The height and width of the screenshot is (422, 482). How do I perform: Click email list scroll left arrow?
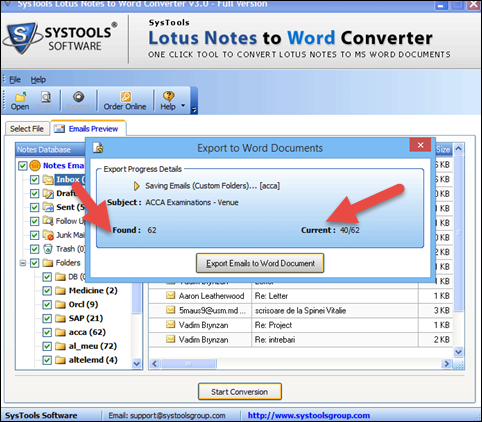(154, 364)
